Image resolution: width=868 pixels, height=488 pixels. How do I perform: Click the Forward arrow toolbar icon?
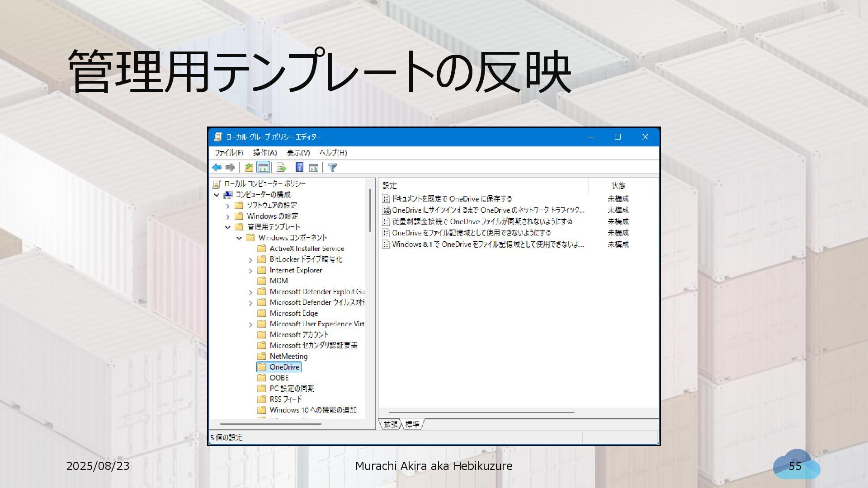coord(230,168)
